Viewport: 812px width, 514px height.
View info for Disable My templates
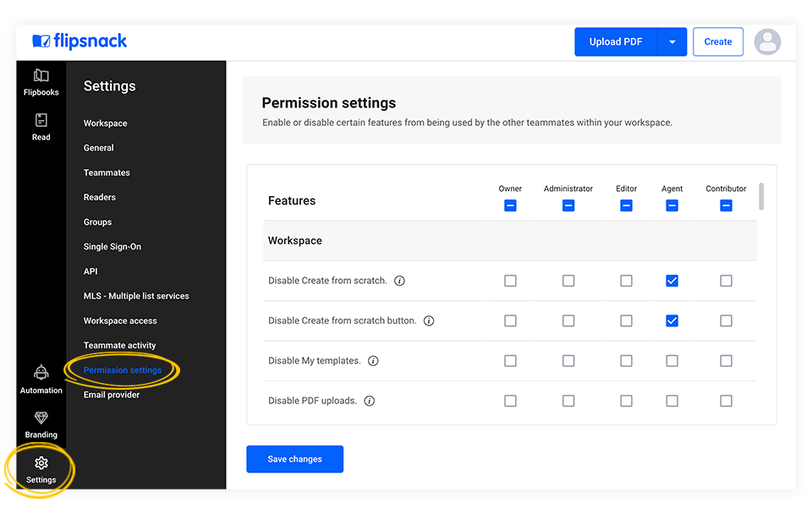373,361
